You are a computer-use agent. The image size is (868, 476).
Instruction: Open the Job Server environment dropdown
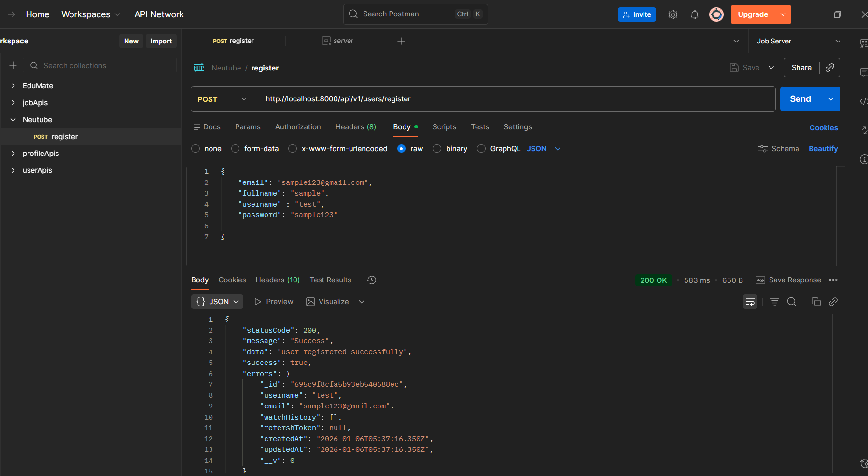799,41
